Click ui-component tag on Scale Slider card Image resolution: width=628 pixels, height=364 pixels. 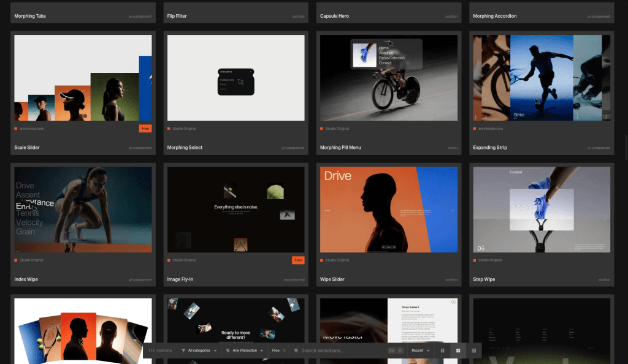pyautogui.click(x=140, y=148)
